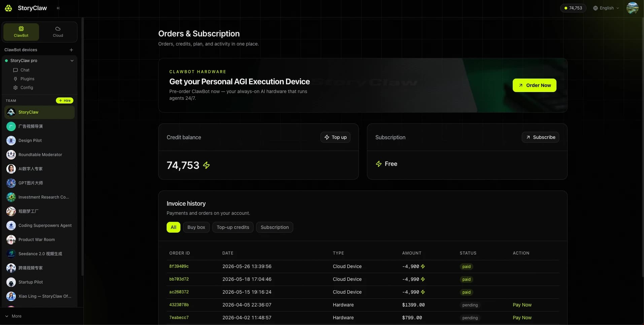
Task: Click the lightning icon next to Free plan
Action: pos(379,164)
